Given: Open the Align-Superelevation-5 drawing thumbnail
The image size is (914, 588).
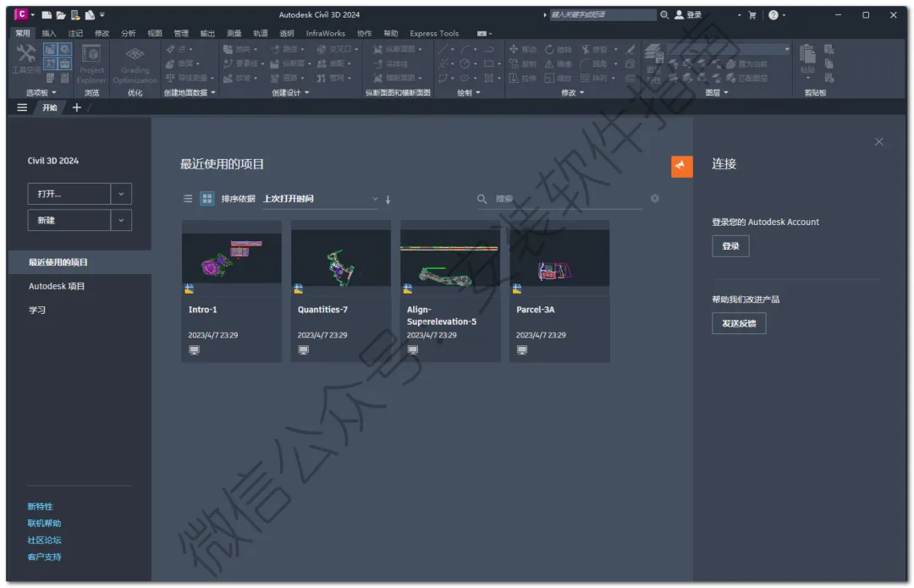Looking at the screenshot, I should click(450, 256).
